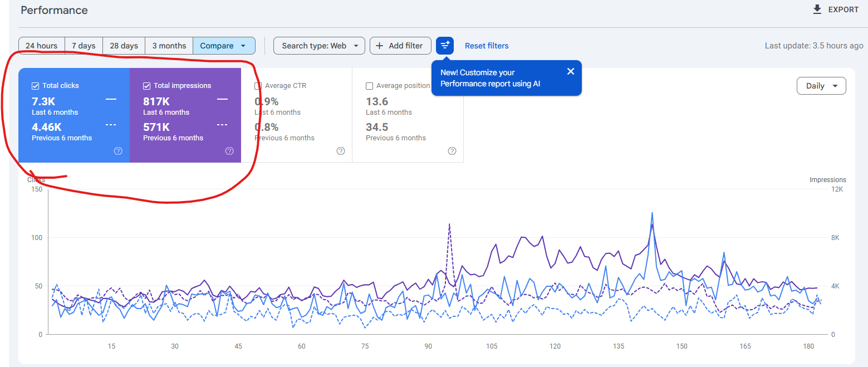
Task: Click the 13.6 average position value
Action: coord(377,101)
